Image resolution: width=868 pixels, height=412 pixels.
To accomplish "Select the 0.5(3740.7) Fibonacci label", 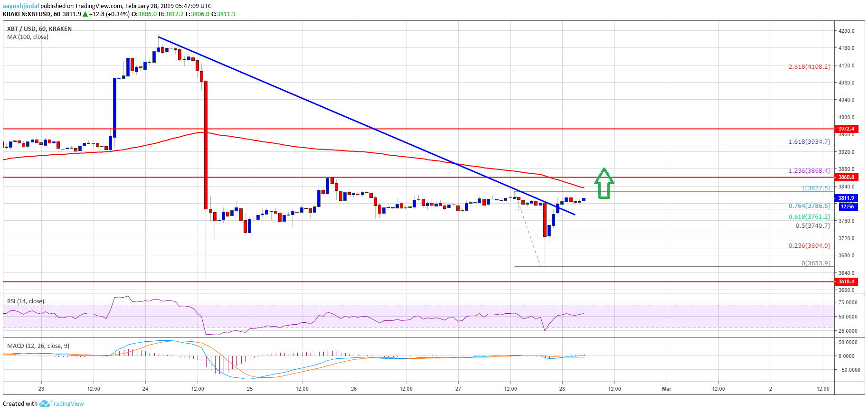I will point(813,226).
